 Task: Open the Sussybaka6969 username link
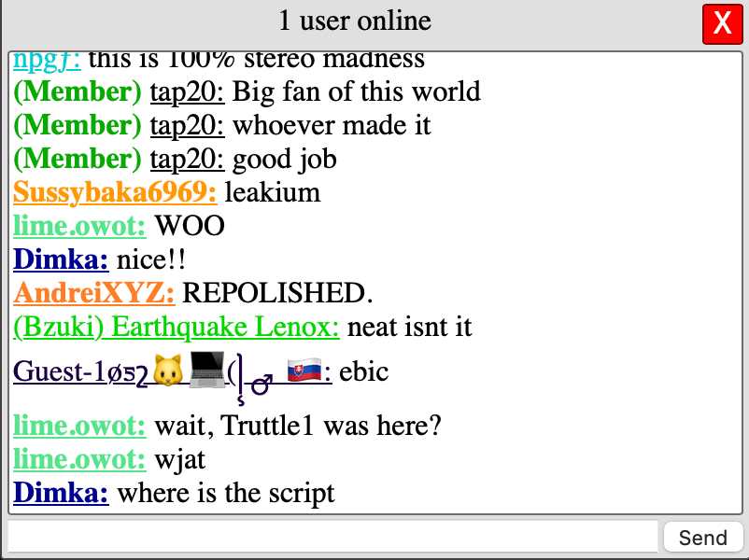pyautogui.click(x=115, y=192)
